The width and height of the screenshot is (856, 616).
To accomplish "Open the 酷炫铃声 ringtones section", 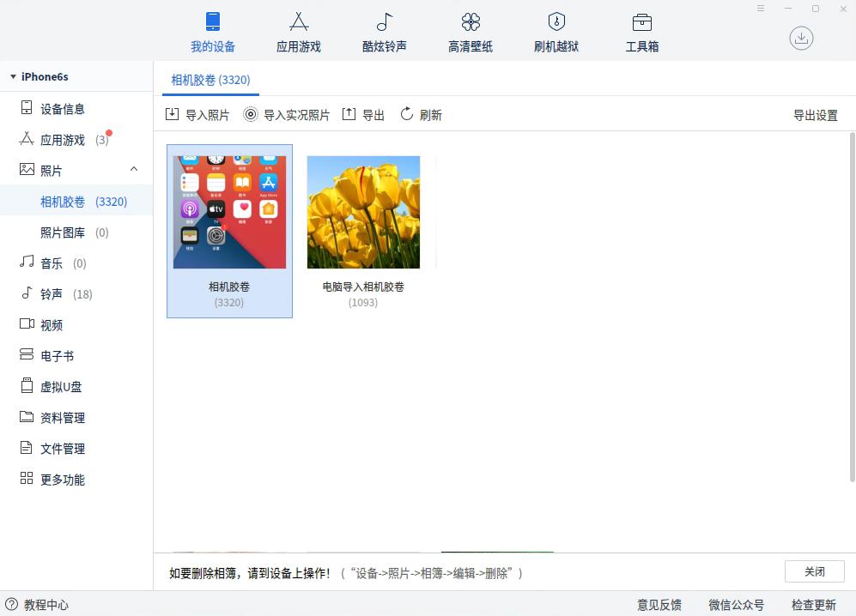I will tap(384, 32).
